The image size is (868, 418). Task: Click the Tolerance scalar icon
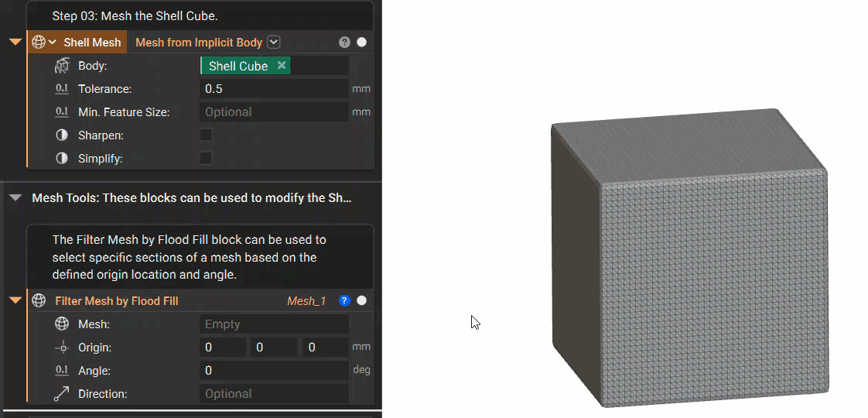(x=62, y=88)
